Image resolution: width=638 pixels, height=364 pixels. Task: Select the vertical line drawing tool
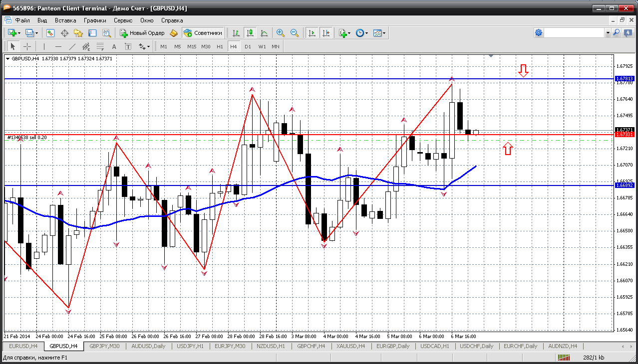click(x=44, y=46)
